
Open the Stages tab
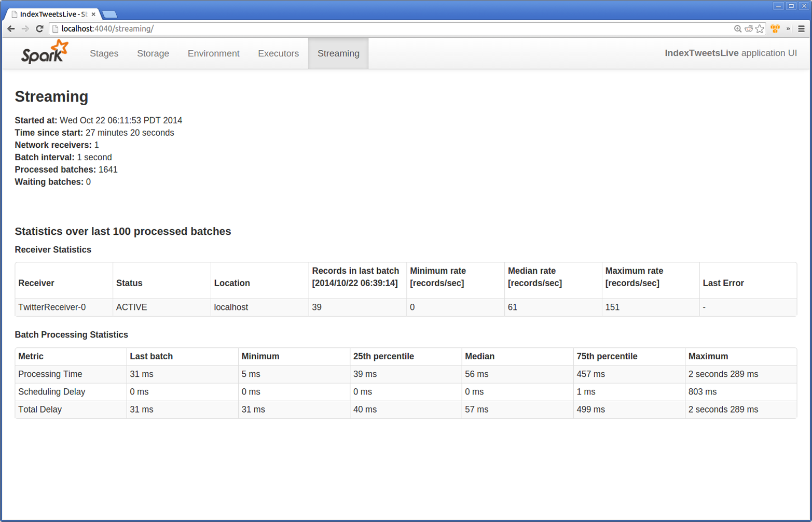(104, 53)
